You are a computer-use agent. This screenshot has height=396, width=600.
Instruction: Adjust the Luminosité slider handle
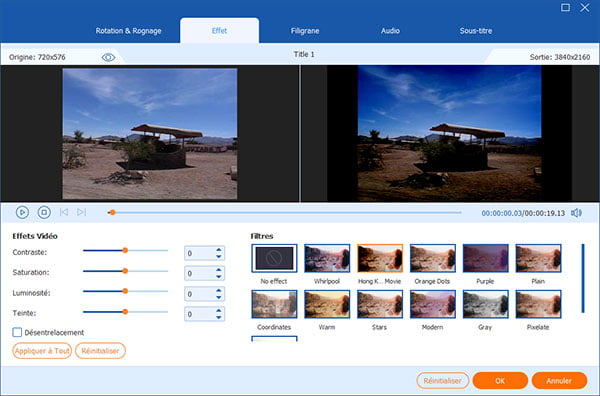[125, 291]
